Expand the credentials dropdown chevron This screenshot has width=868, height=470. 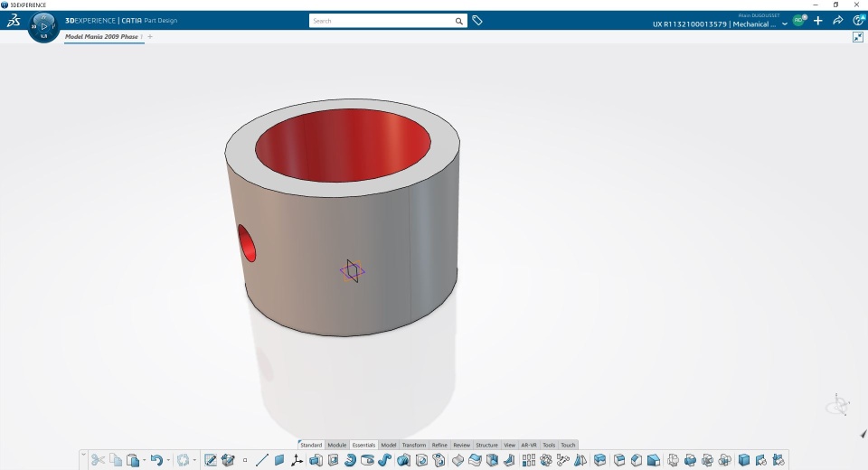click(x=785, y=23)
